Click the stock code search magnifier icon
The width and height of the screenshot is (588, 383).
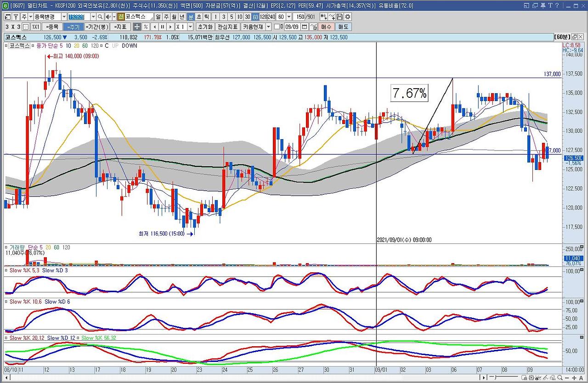(x=100, y=17)
